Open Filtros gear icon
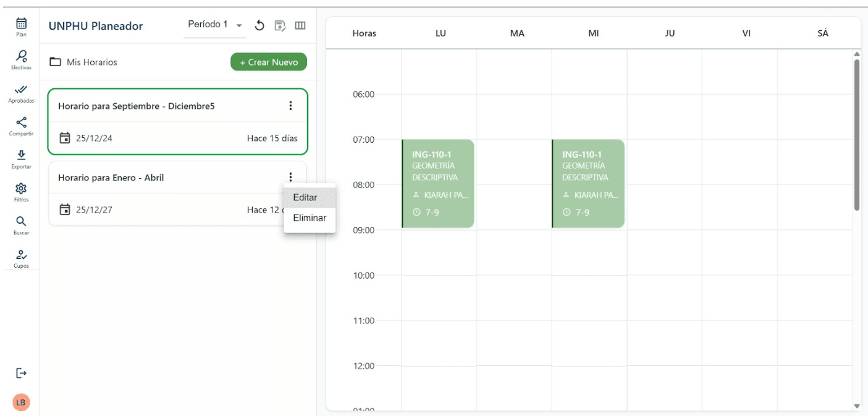 pos(21,188)
